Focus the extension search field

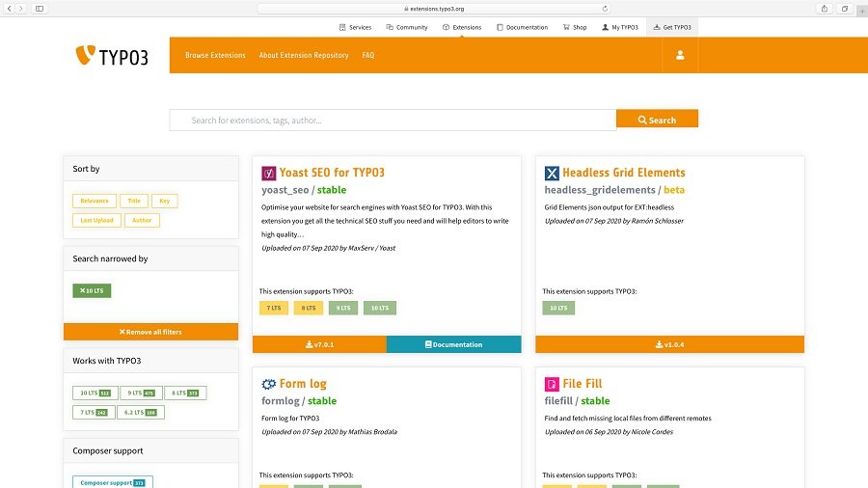tap(393, 120)
